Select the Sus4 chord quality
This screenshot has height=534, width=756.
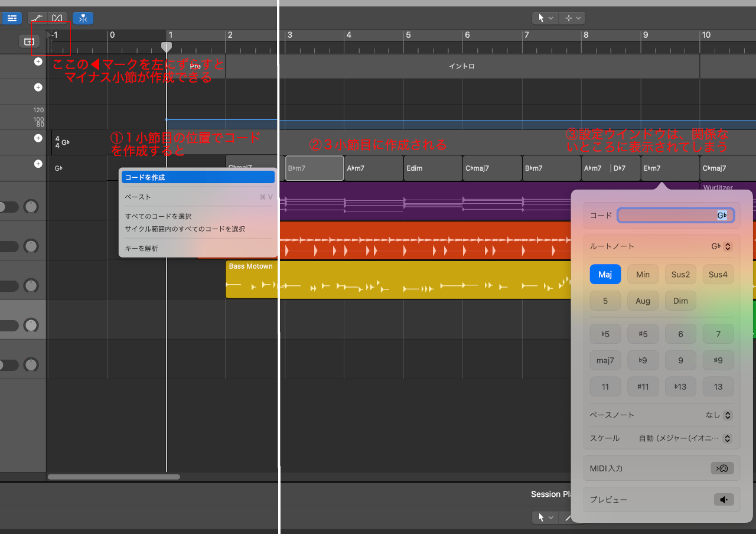(x=718, y=274)
